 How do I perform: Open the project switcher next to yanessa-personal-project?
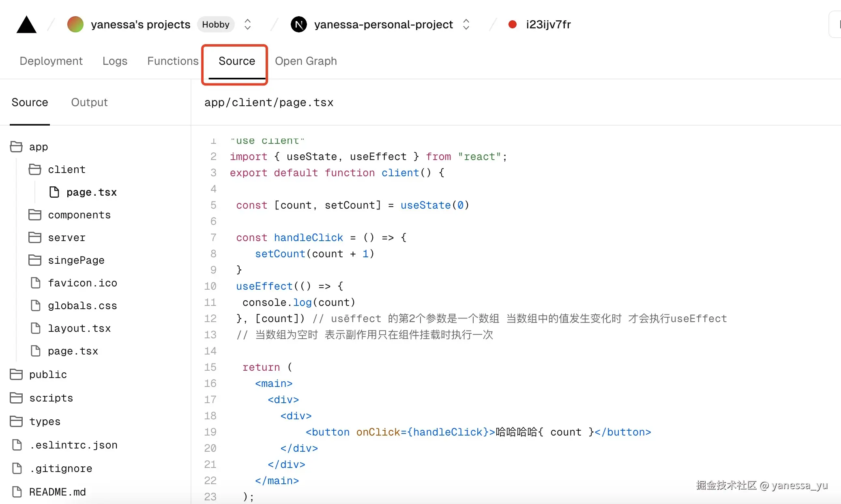tap(466, 24)
